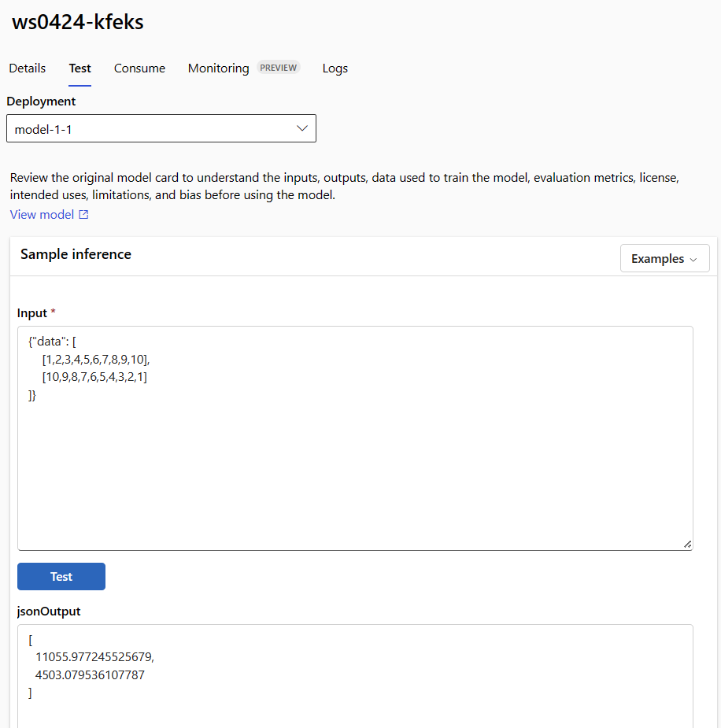Place cursor on the [10,9,8,7,6,5,4,3,2,1] input line
721x728 pixels.
coord(94,377)
